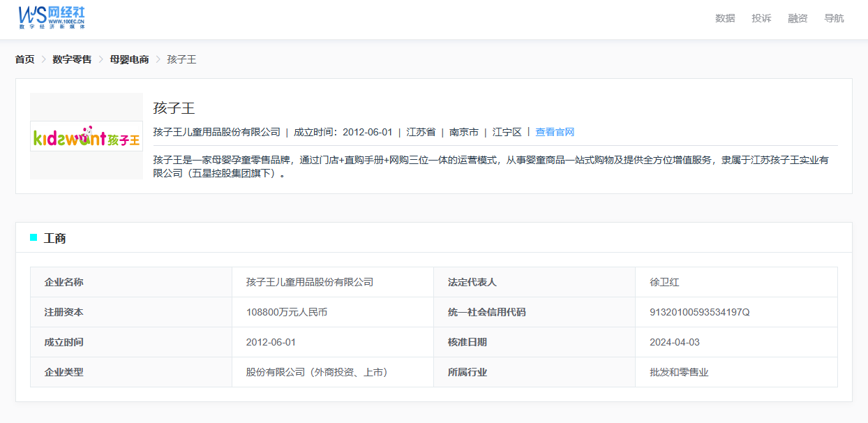Open 查看官网 link

click(x=555, y=132)
